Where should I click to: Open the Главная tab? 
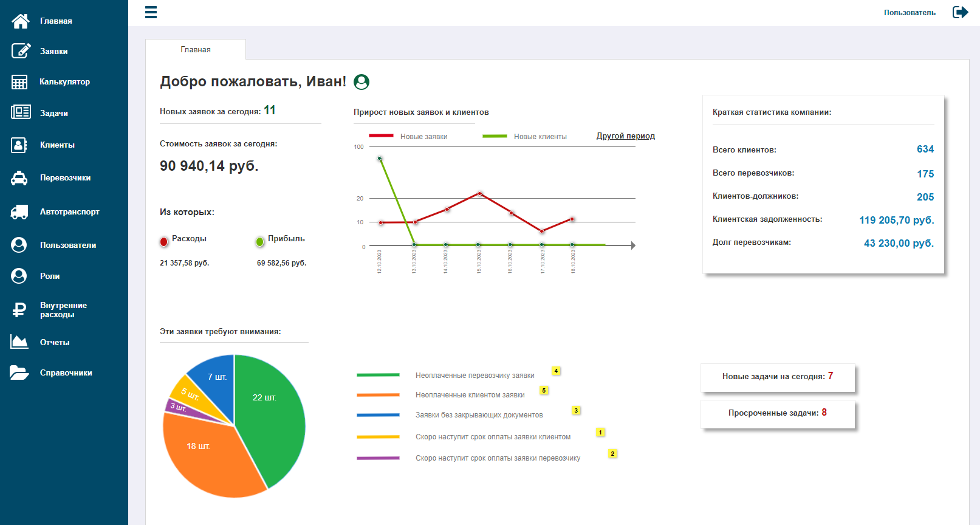coord(196,49)
